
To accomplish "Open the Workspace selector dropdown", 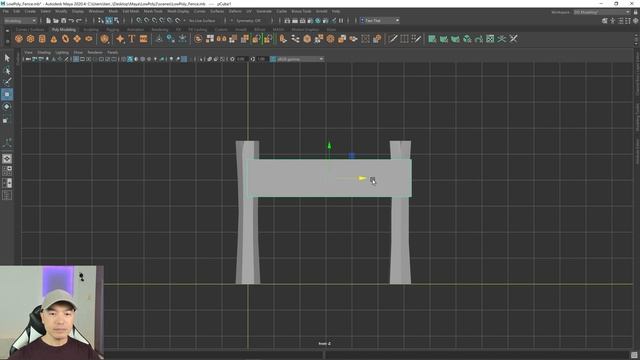I will coord(602,12).
